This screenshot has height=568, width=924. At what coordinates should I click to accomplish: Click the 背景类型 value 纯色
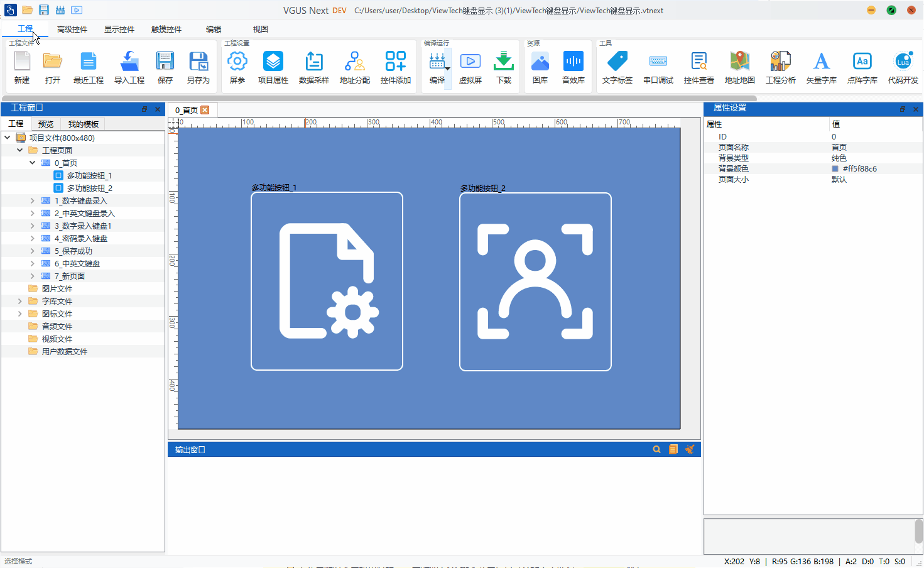pyautogui.click(x=839, y=158)
